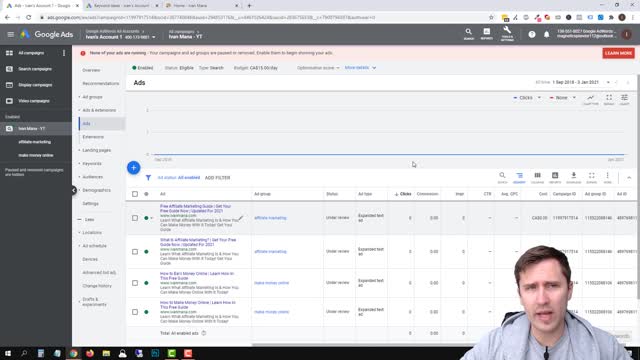This screenshot has width=640, height=360.
Task: Open the Columns icon in table toolbar
Action: click(x=538, y=177)
